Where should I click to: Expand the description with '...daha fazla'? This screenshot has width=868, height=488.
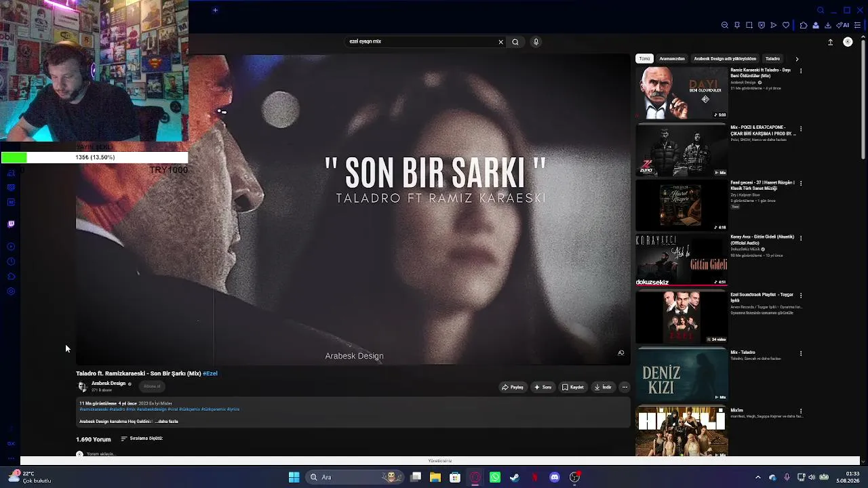tap(167, 422)
